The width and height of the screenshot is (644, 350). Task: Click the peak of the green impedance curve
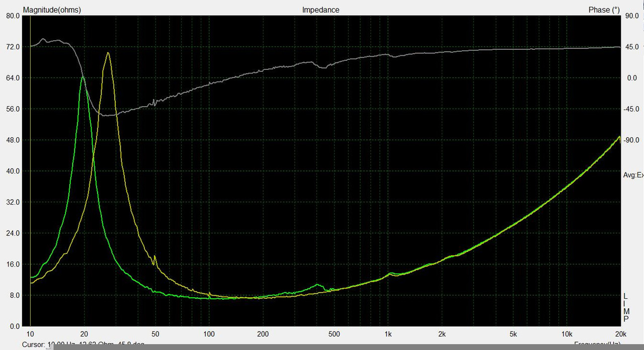[83, 77]
